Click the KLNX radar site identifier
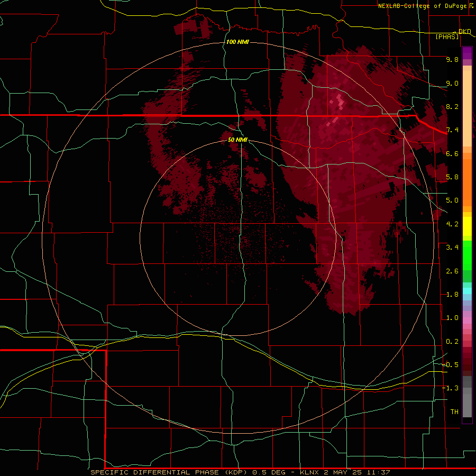Image resolution: width=476 pixels, height=476 pixels. tap(309, 472)
